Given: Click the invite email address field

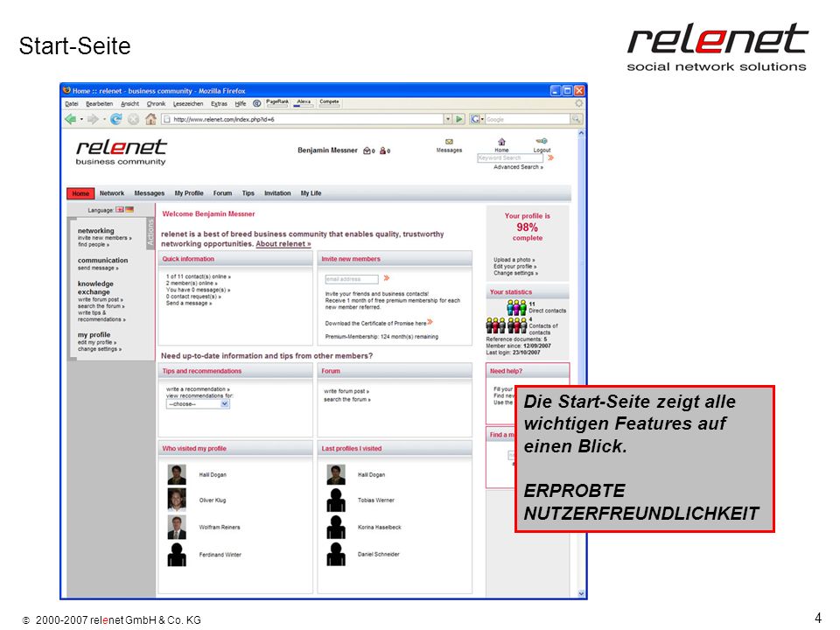Looking at the screenshot, I should tap(352, 279).
